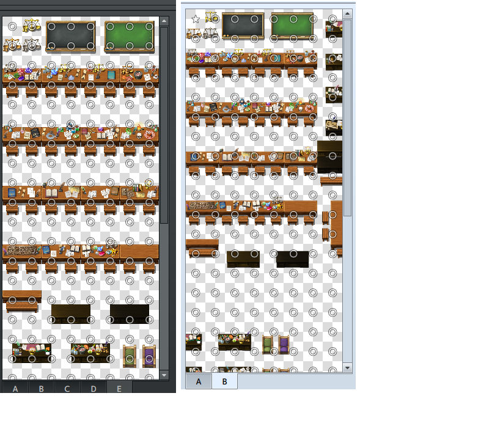Select the black table in dark palette
Screen dimensions: 503x448
click(x=130, y=314)
